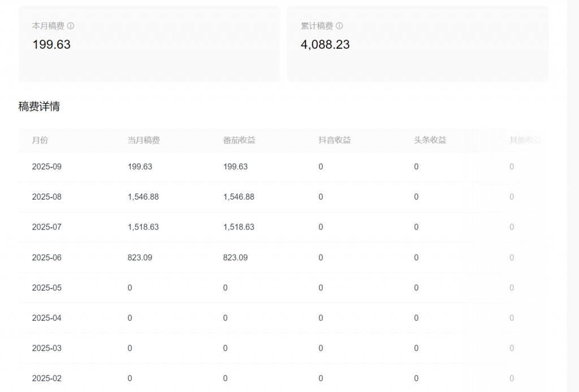
Task: Click the 稿费详情 section heading
Action: tap(39, 106)
